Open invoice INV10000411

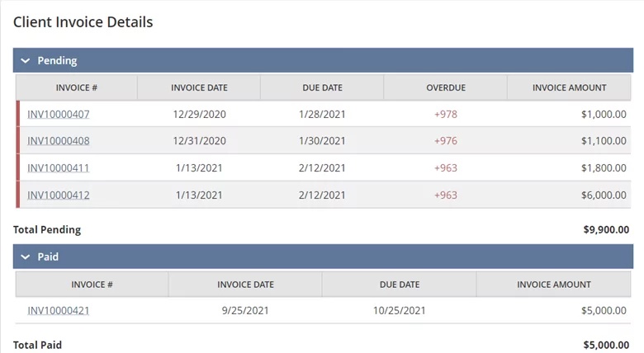59,168
